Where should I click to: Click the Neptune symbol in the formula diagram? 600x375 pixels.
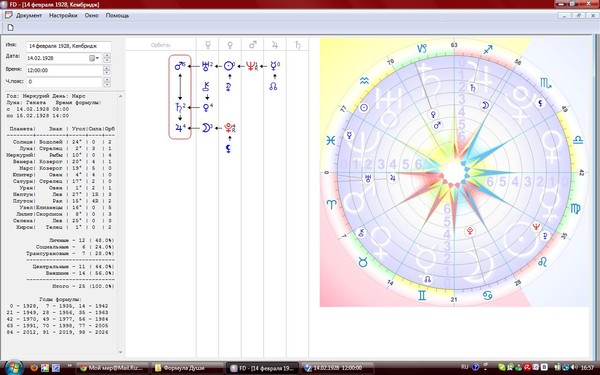click(x=251, y=66)
